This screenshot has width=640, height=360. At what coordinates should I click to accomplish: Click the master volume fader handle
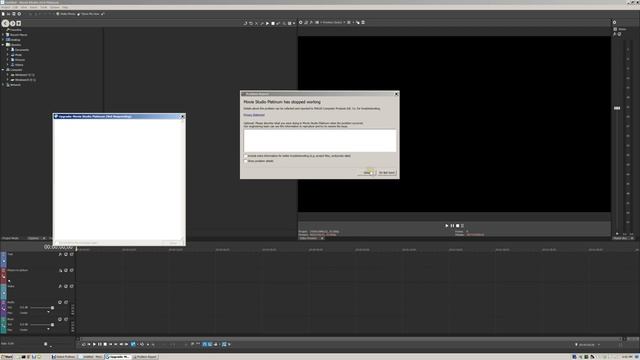(x=617, y=108)
